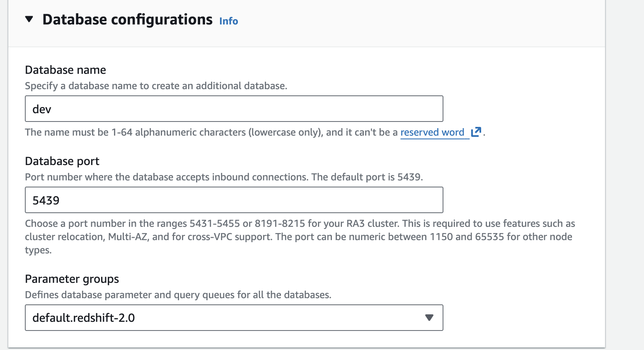Click the external link icon after reserved word

tap(476, 132)
